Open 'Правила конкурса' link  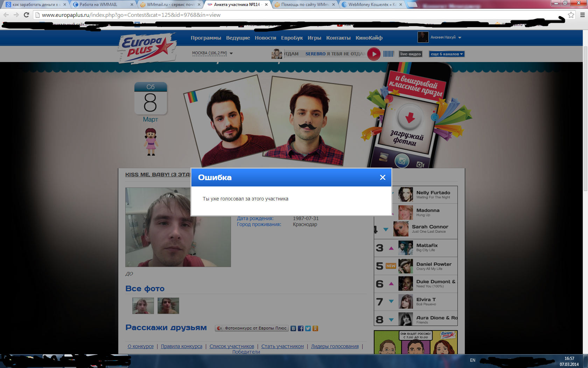[x=182, y=346]
